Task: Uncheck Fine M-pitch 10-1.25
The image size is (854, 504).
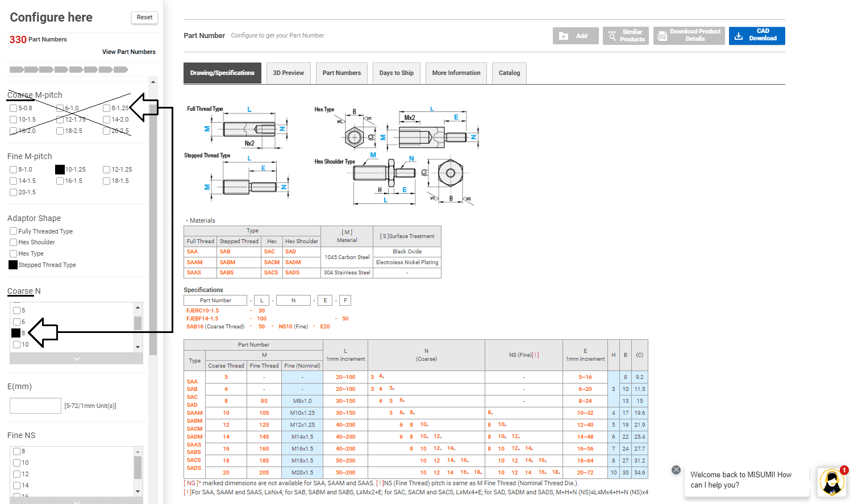Action: click(60, 169)
